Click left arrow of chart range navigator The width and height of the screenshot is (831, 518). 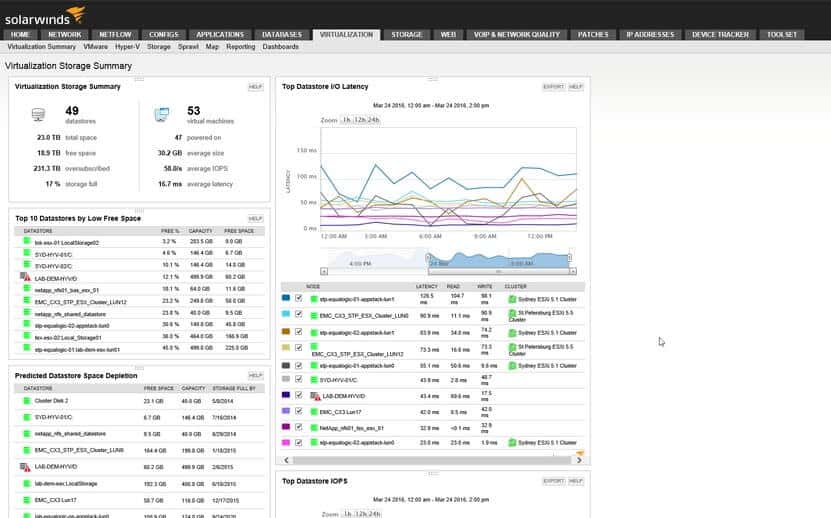(x=324, y=271)
